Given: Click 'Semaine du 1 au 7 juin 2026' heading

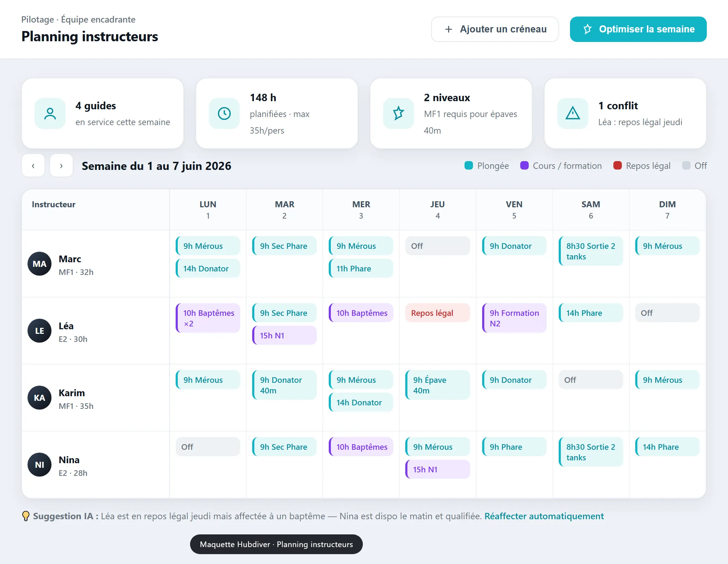Looking at the screenshot, I should 157,166.
